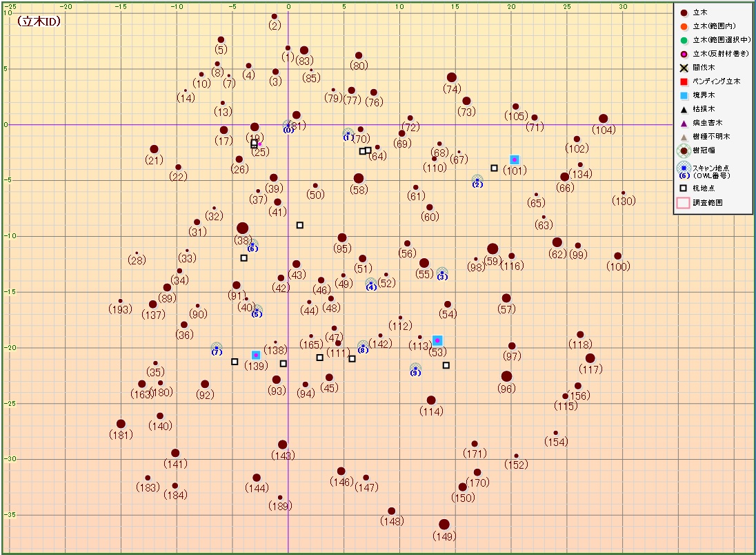
Task: Select tree marker 96
Action: [506, 376]
